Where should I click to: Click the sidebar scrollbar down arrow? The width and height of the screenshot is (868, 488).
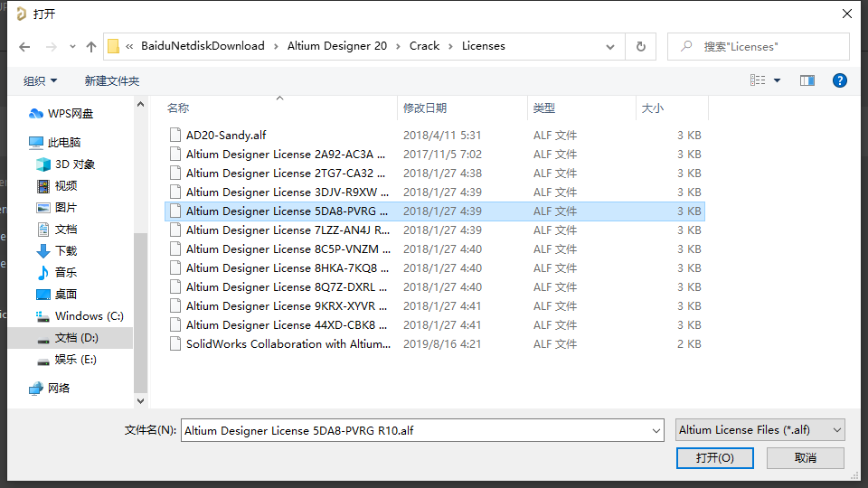coord(141,401)
